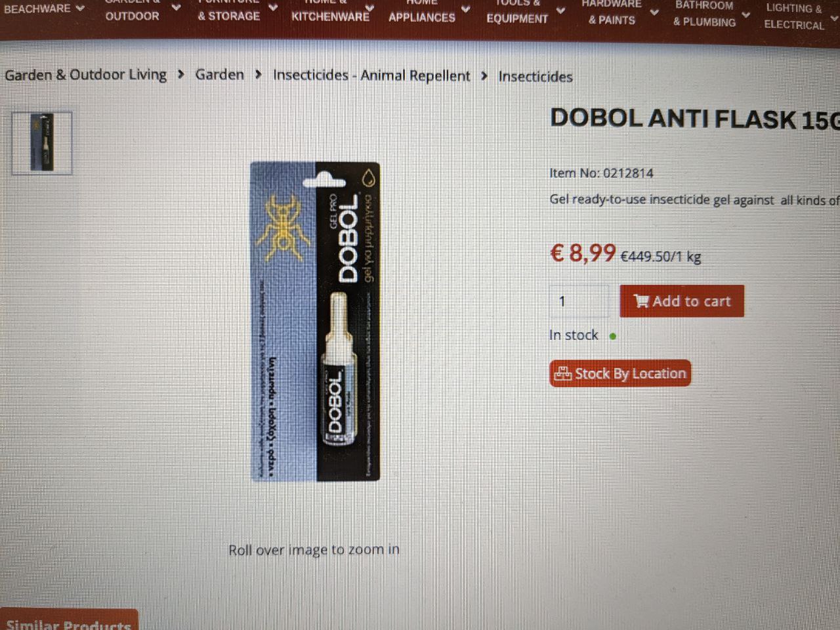This screenshot has height=630, width=840.
Task: Click the Add to cart button
Action: pyautogui.click(x=682, y=301)
